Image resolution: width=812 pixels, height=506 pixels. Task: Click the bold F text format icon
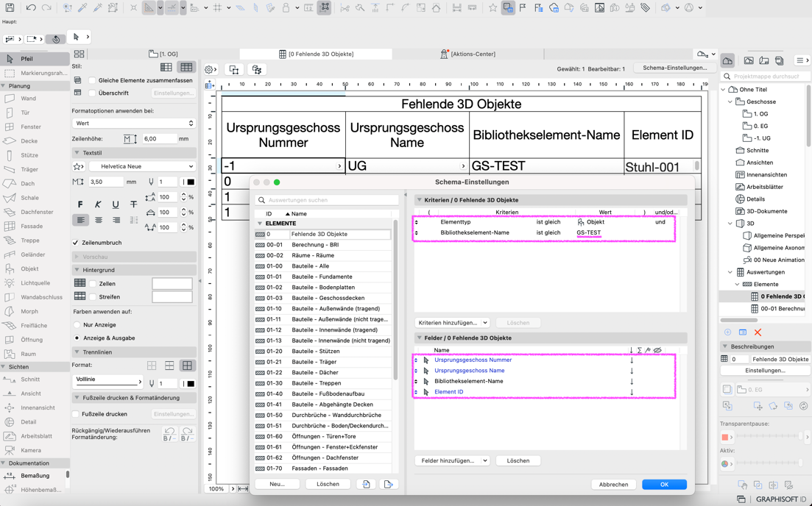pos(80,204)
